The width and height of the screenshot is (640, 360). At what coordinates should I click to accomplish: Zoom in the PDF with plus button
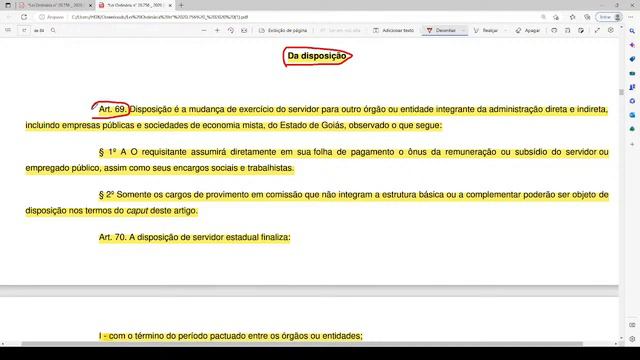click(x=217, y=30)
